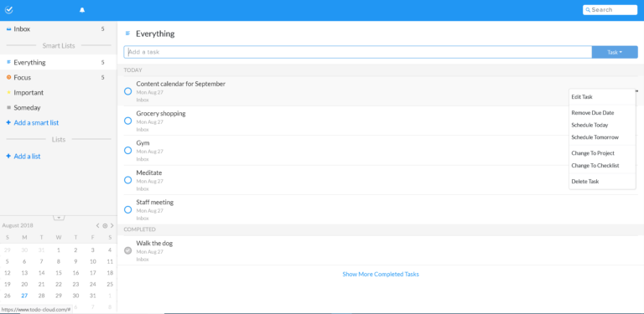Select August 15 in the calendar
Image resolution: width=644 pixels, height=314 pixels.
click(59, 273)
